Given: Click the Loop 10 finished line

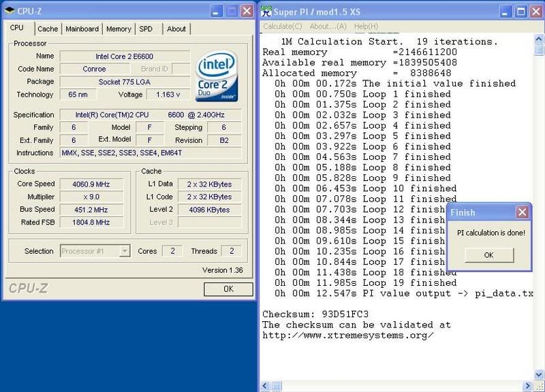Looking at the screenshot, I should click(x=365, y=189).
